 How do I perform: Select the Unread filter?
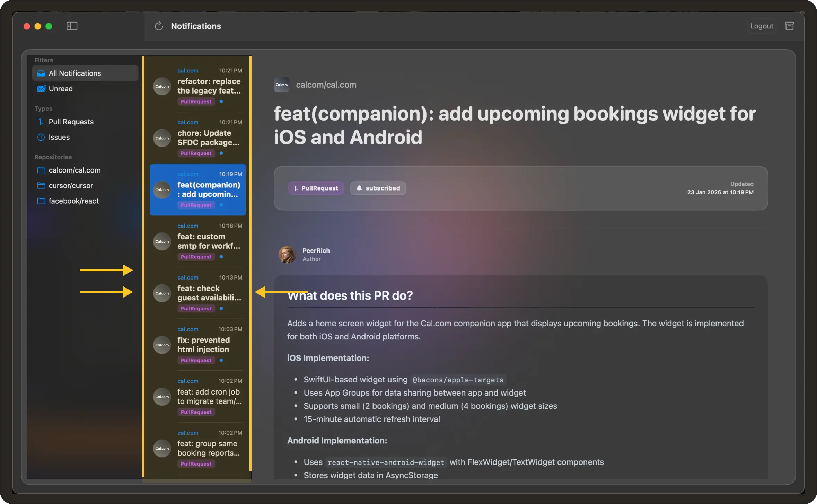[x=60, y=89]
